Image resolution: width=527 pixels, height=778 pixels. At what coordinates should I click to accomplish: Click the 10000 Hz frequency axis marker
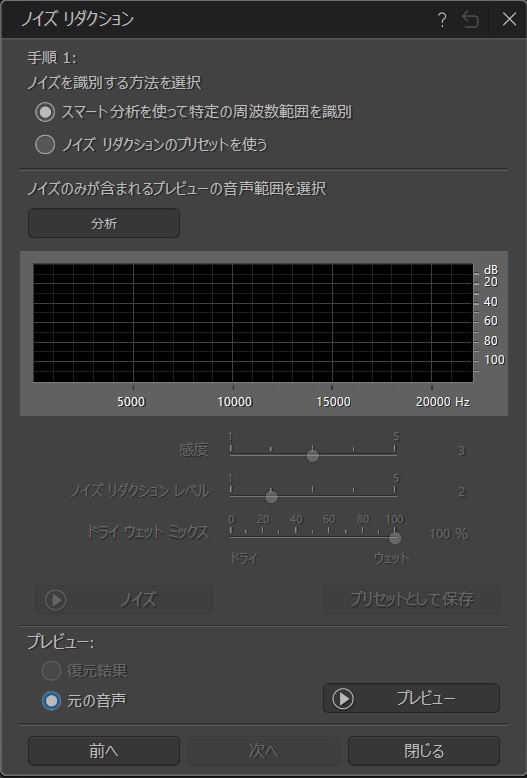click(x=234, y=401)
